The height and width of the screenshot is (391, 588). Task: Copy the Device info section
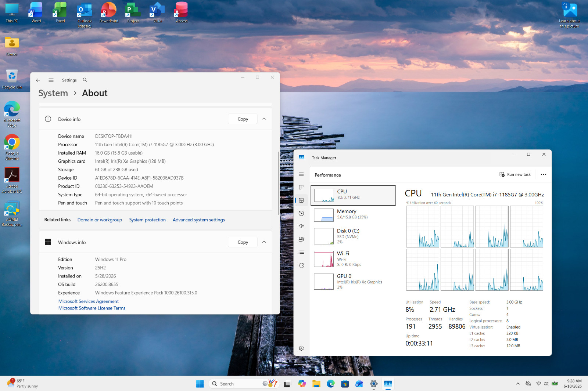pos(243,119)
